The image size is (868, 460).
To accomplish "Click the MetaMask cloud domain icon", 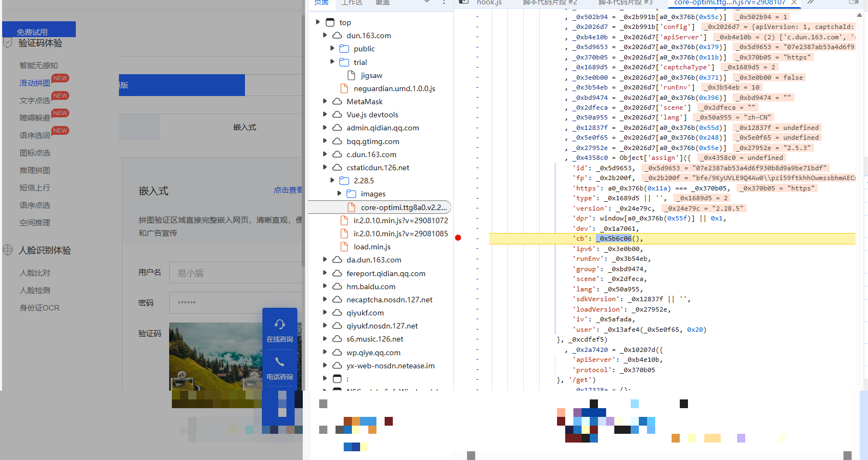I will point(337,101).
